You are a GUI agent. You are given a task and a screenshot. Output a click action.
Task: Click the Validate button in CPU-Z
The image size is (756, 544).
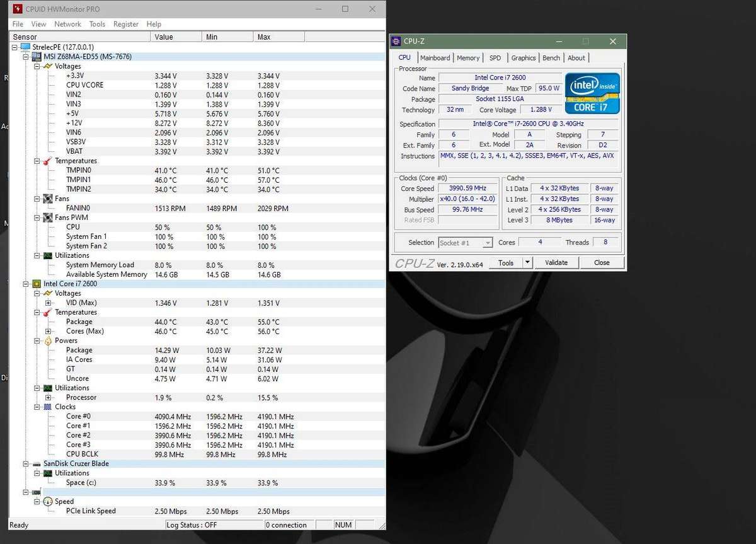[556, 263]
